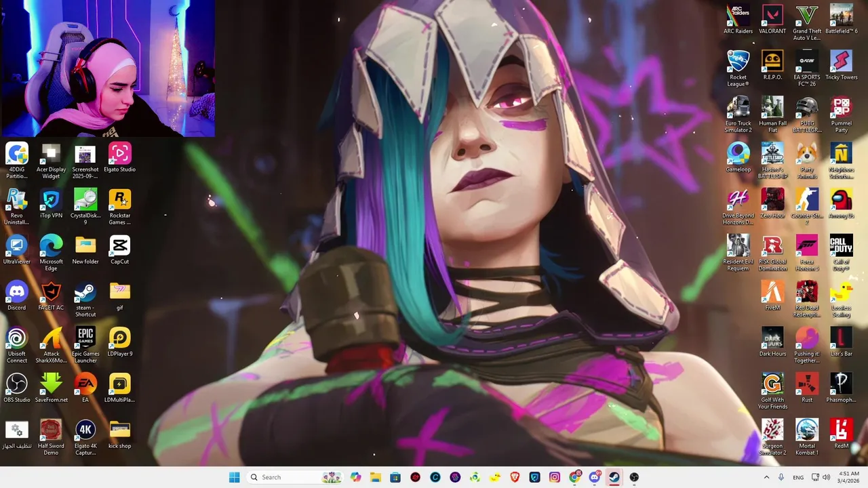This screenshot has height=488, width=868.
Task: Select the Pummel Party icon
Action: (842, 115)
